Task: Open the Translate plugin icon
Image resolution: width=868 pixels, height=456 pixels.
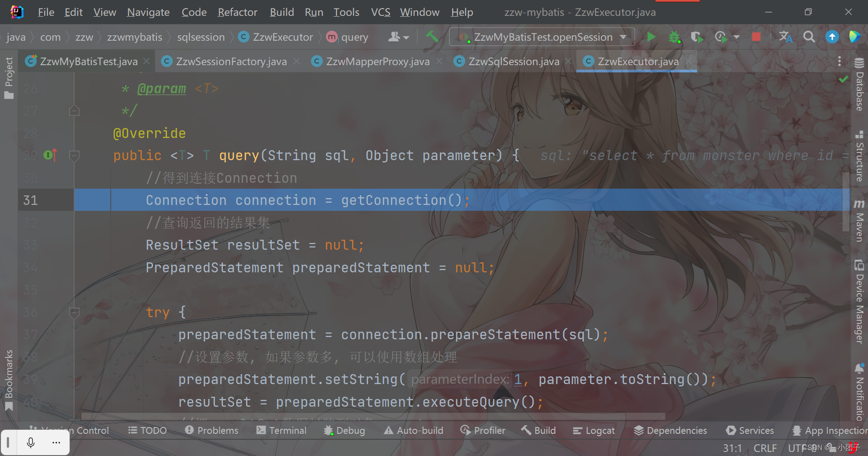Action: click(786, 37)
